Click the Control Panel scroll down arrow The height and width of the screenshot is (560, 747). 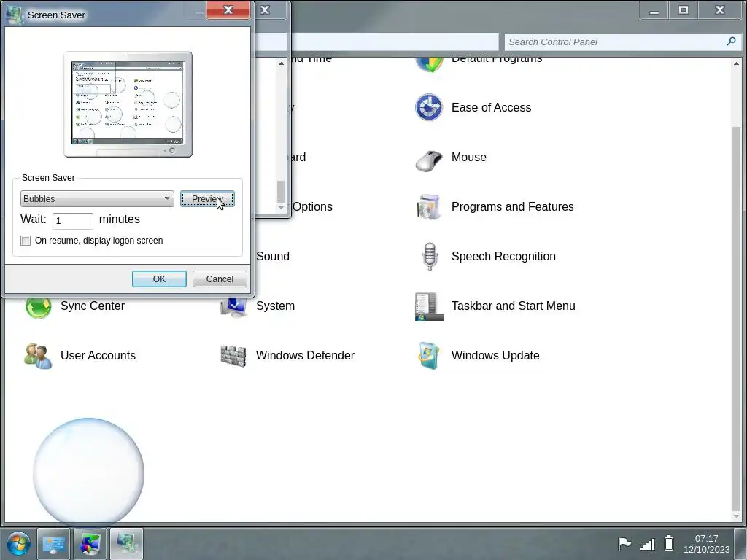click(x=737, y=516)
